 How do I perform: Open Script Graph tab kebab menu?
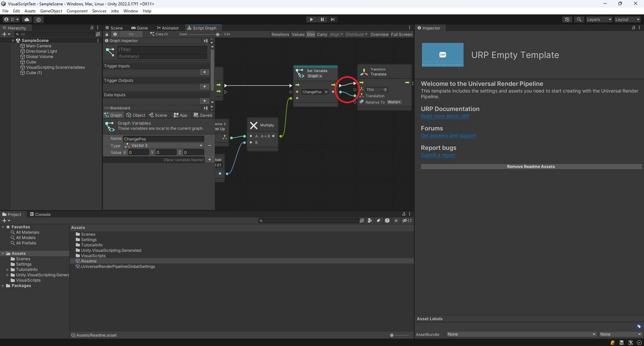click(x=410, y=28)
